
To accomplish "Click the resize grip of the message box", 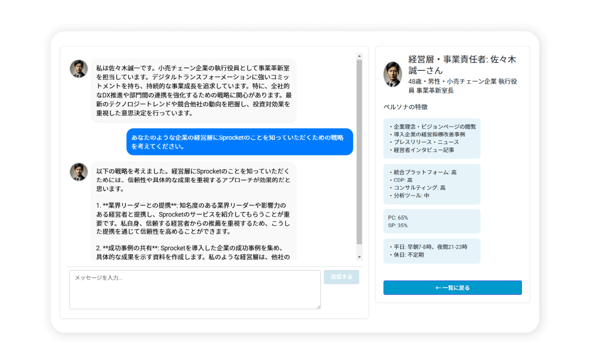I will [x=318, y=307].
